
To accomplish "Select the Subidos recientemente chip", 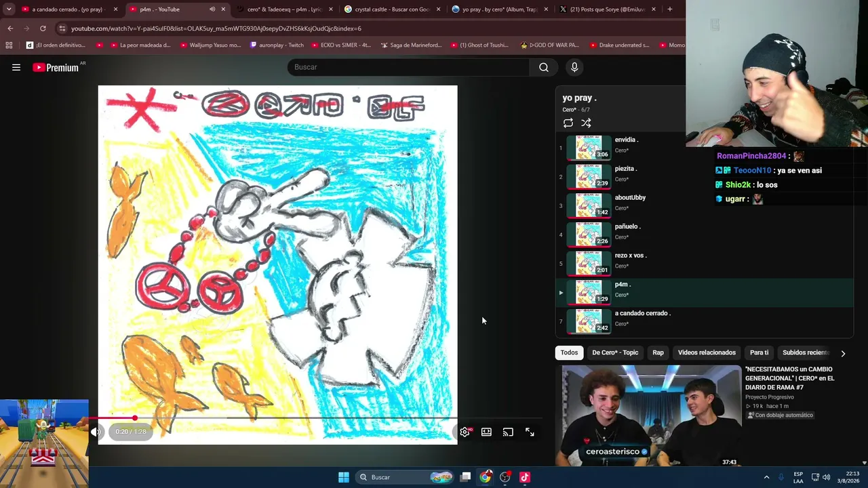I will [x=806, y=352].
